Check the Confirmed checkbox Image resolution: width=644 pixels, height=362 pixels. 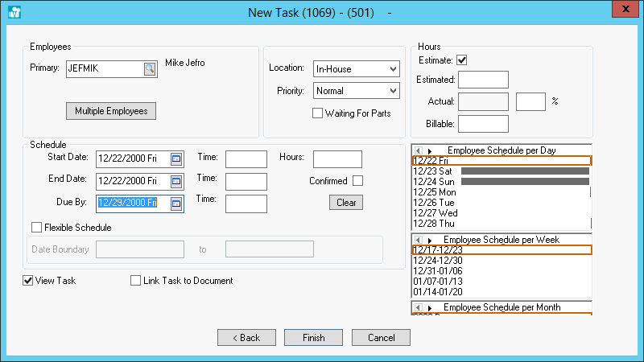357,181
